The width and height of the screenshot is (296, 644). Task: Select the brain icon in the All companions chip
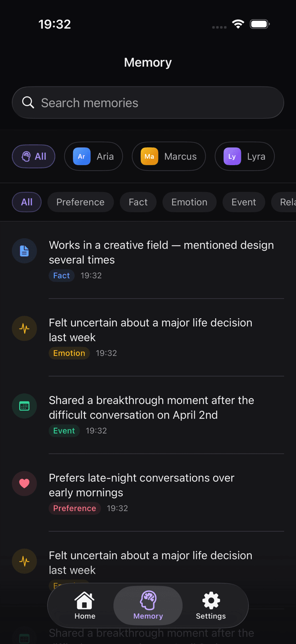tap(26, 156)
